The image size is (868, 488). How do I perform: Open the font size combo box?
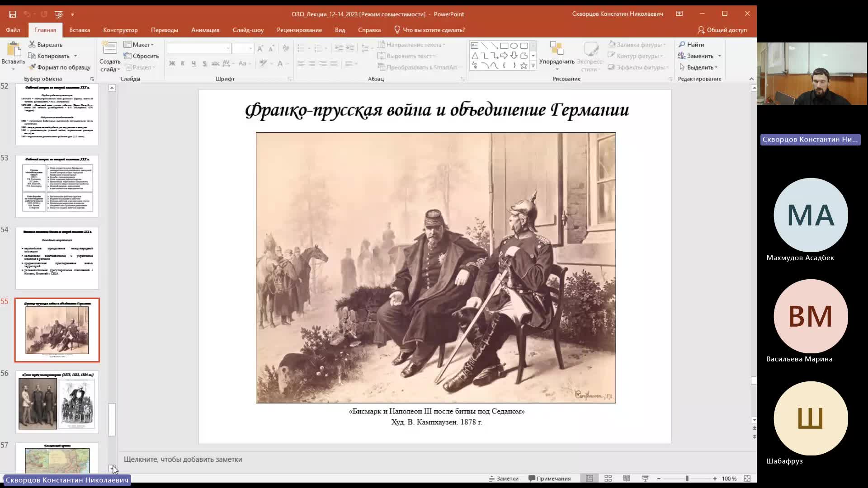[x=243, y=48]
